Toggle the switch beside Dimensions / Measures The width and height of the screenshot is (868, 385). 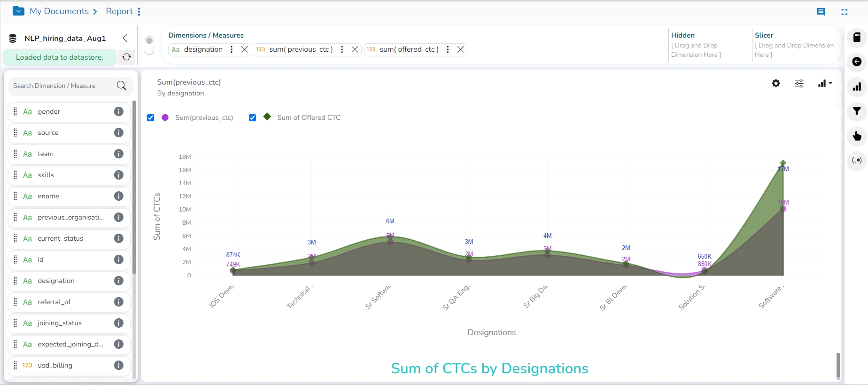point(149,46)
